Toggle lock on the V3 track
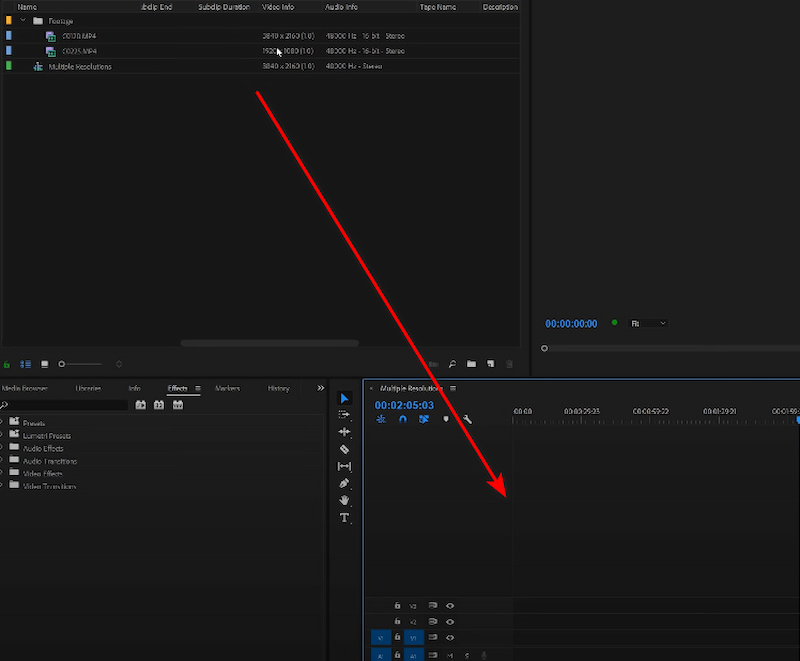This screenshot has height=661, width=800. tap(397, 606)
